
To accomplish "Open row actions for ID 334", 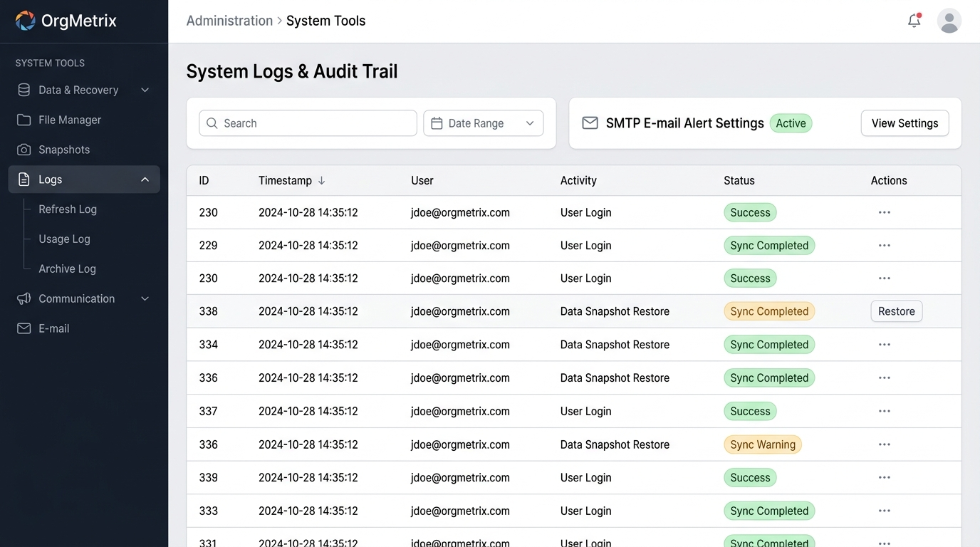I will pos(885,345).
